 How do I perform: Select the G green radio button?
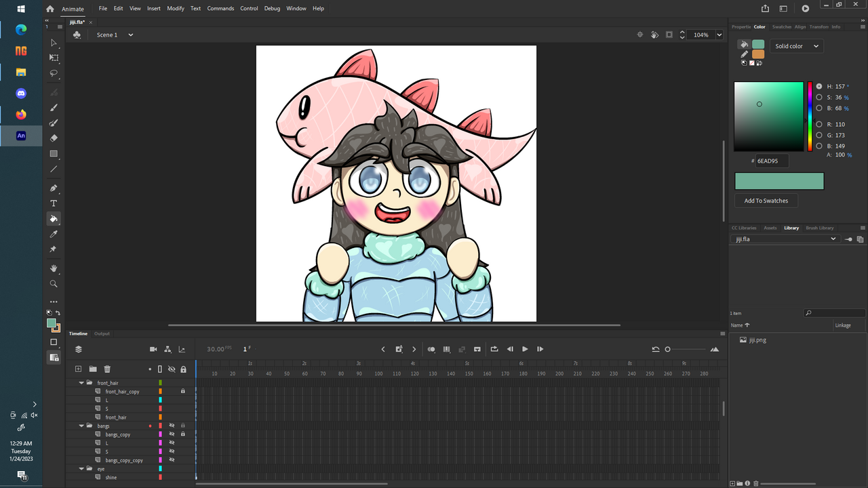coord(819,135)
